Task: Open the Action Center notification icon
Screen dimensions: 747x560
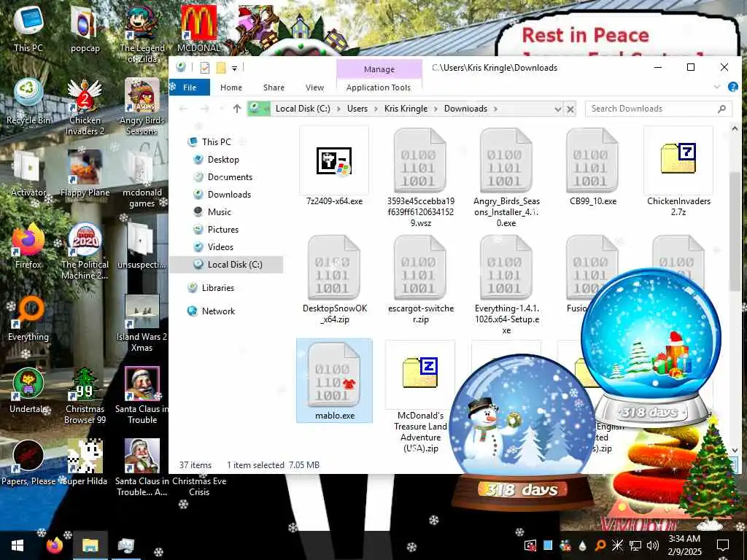Action: pyautogui.click(x=723, y=545)
